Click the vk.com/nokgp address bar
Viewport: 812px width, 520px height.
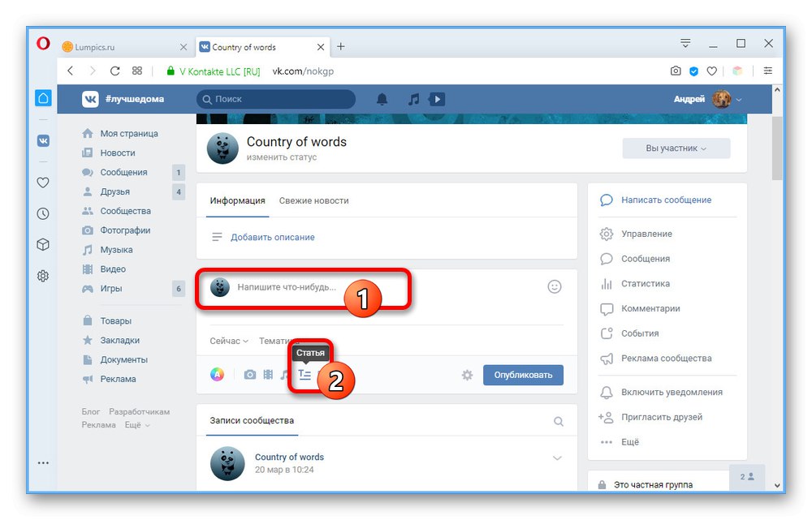(303, 71)
